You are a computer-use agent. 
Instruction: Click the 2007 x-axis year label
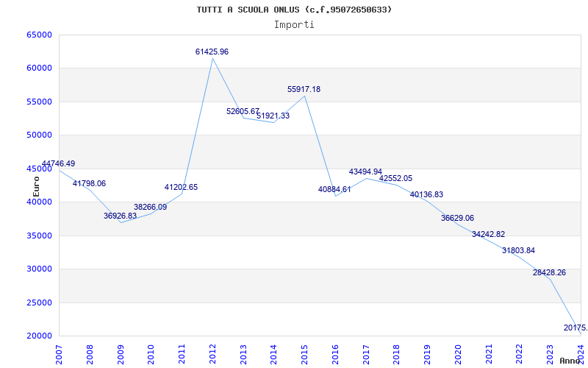tap(60, 355)
